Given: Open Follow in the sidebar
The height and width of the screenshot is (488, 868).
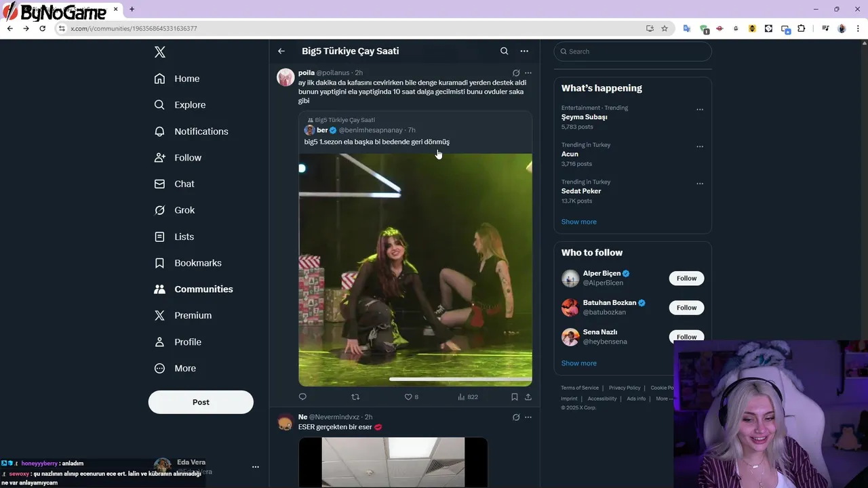Looking at the screenshot, I should click(x=178, y=158).
